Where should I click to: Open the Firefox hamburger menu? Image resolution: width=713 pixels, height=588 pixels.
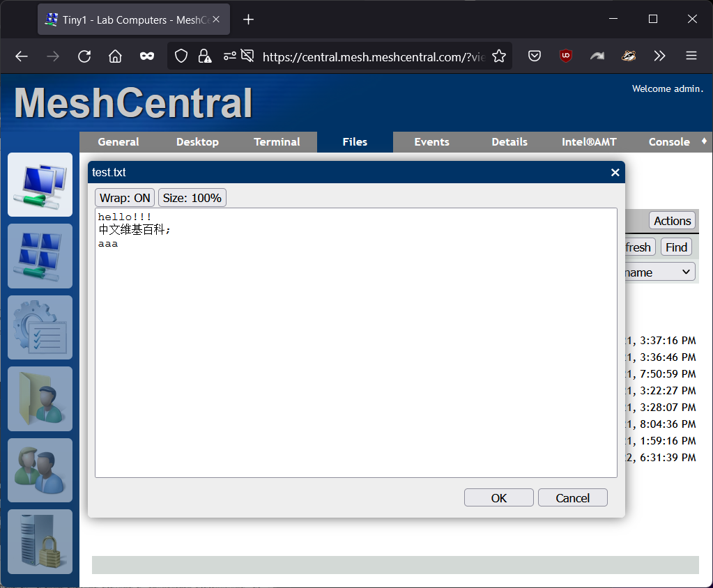(691, 56)
